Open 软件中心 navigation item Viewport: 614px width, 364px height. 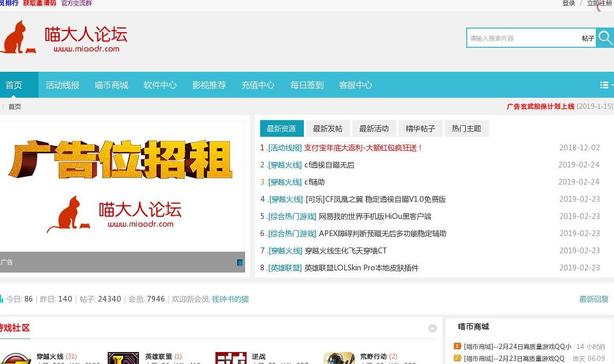click(x=160, y=85)
